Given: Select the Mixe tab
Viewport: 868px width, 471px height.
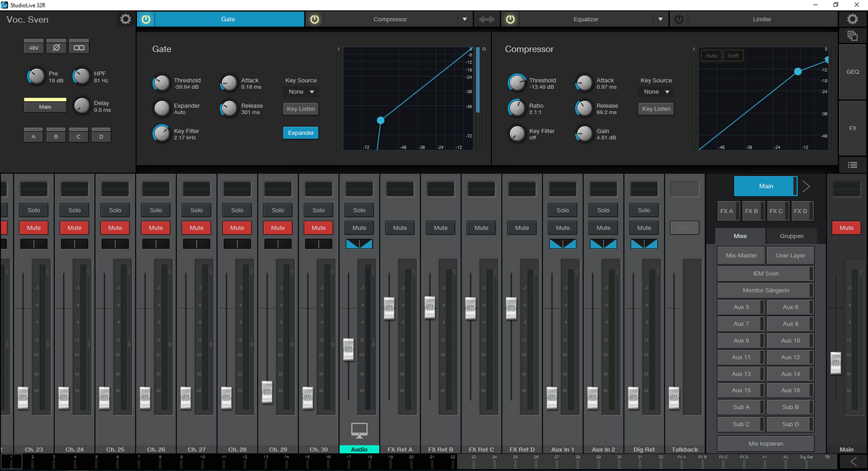Looking at the screenshot, I should tap(740, 236).
